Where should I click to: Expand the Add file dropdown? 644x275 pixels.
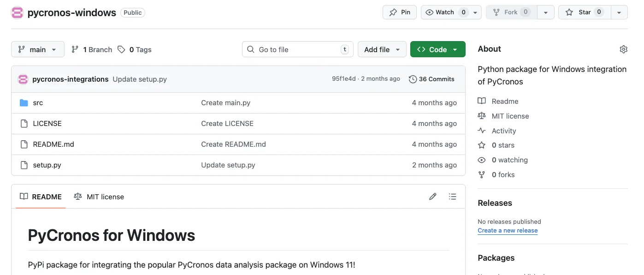point(382,49)
